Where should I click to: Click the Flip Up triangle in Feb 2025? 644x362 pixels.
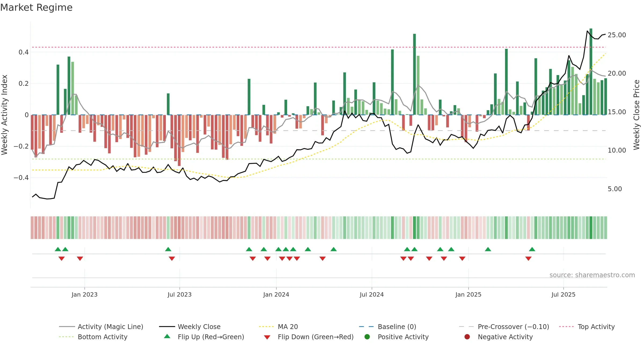point(488,249)
